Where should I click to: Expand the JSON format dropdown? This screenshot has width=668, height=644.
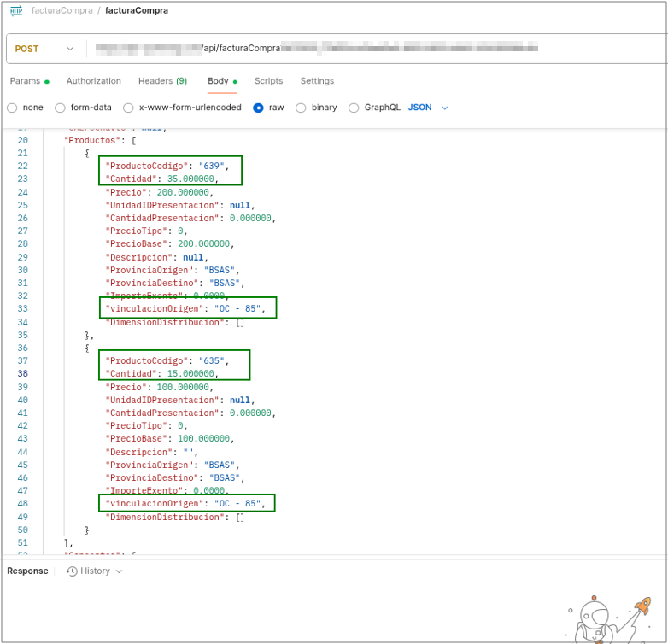[x=428, y=108]
